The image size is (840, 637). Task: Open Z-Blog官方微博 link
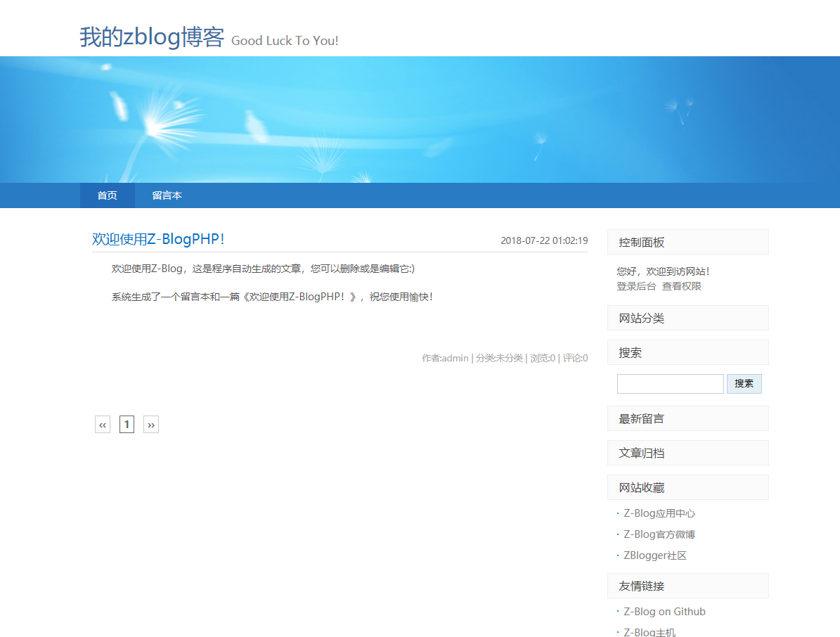click(x=658, y=534)
